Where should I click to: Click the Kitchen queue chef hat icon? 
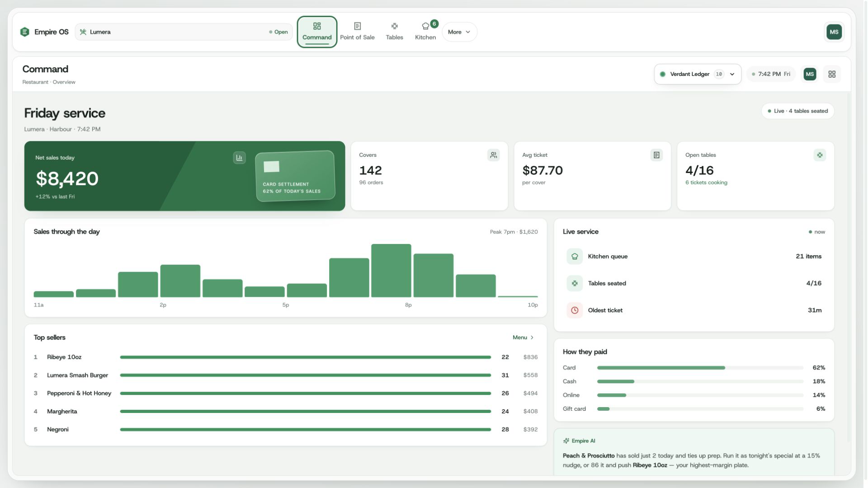[574, 256]
